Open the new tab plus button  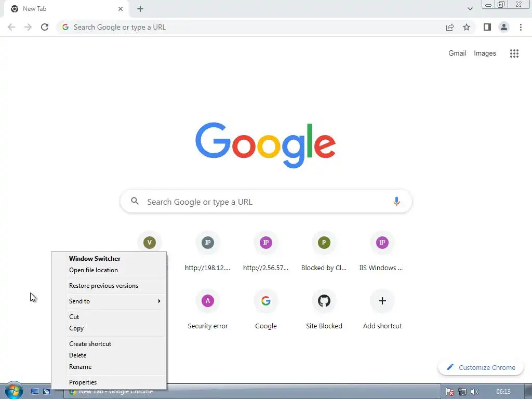tap(140, 9)
